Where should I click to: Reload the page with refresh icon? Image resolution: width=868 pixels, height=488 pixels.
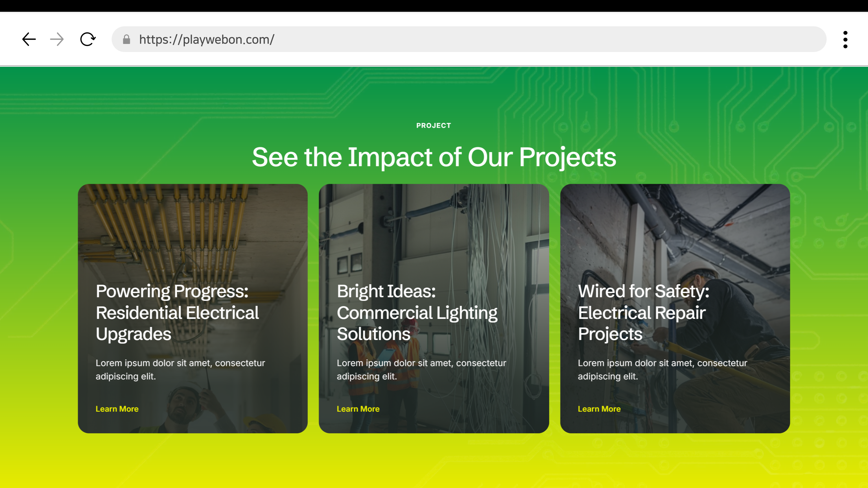[88, 39]
